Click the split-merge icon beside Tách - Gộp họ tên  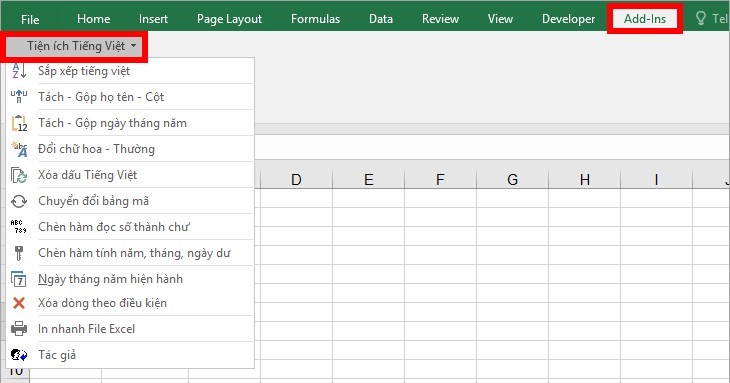click(19, 96)
